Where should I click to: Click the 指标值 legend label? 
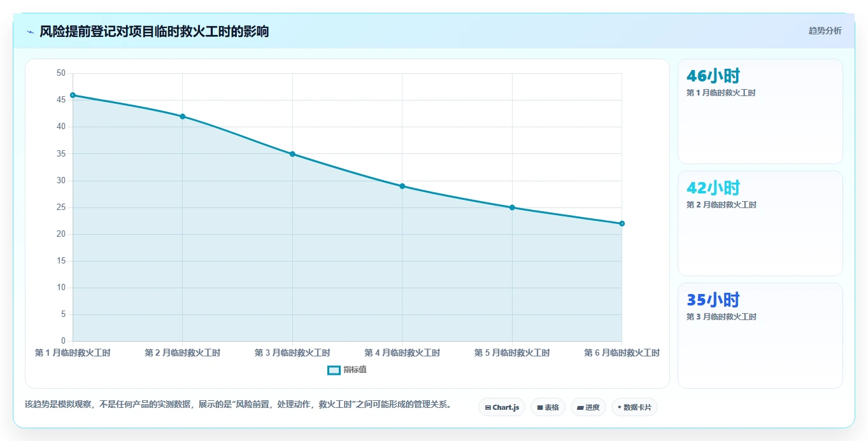355,370
